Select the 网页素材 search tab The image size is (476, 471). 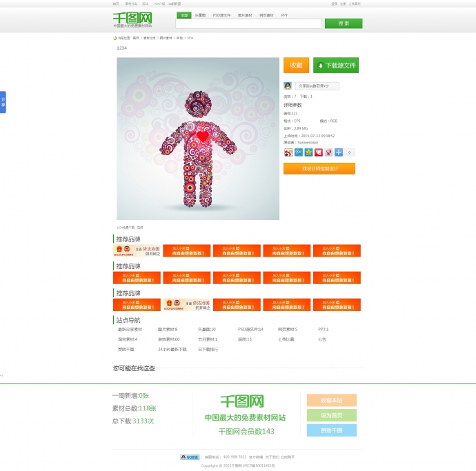[x=266, y=15]
